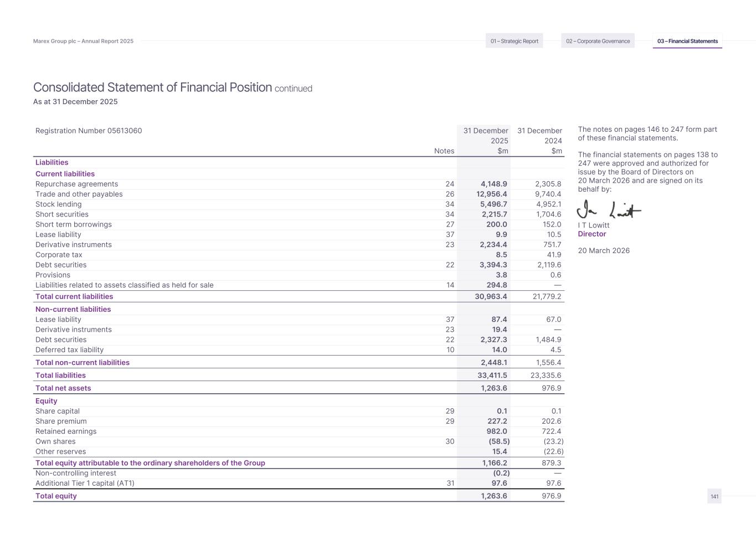Select the Total equity value 1,263.6
The image size is (756, 535).
(x=493, y=496)
